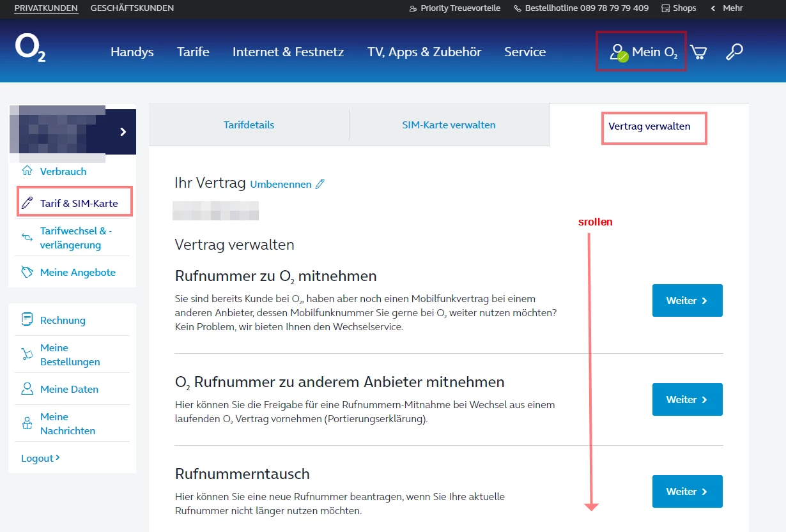Click Bestellhotline 089 78 79 79 409

[x=587, y=8]
